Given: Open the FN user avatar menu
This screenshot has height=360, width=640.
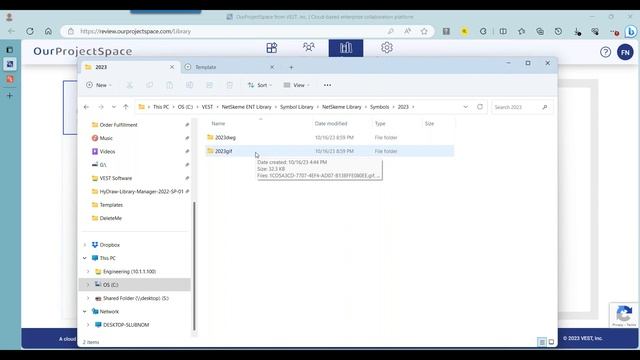Looking at the screenshot, I should tap(625, 52).
